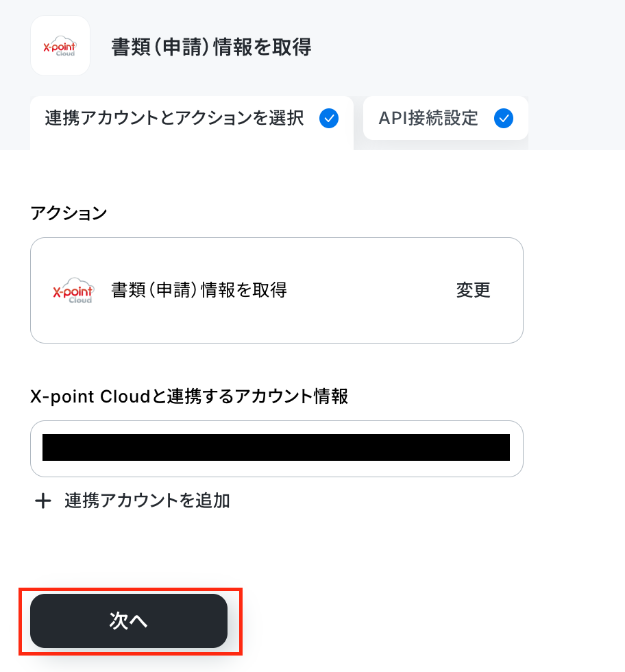625x672 pixels.
Task: Click the 連携アカウントを追加 link
Action: coord(132,501)
